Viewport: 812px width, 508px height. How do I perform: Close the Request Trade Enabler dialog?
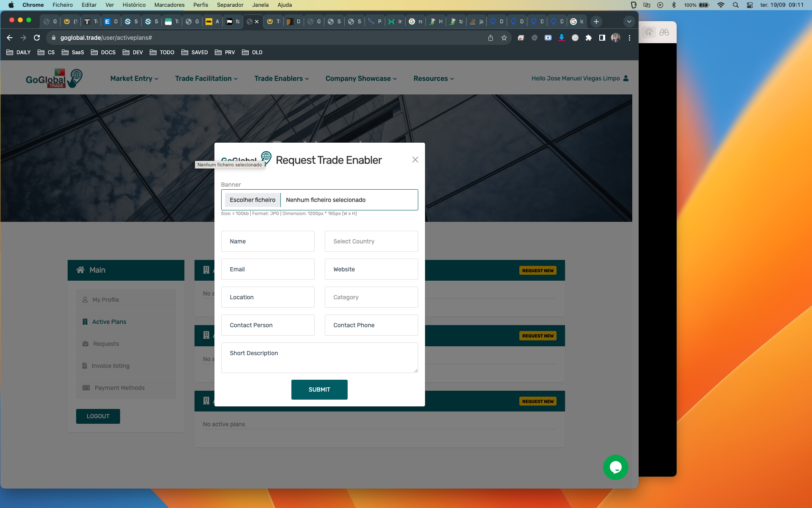415,160
